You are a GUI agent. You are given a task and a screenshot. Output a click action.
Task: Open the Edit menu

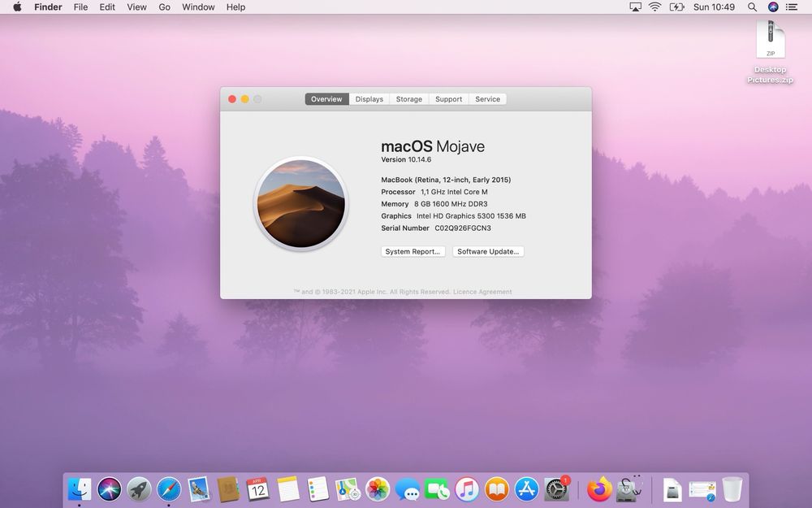107,7
